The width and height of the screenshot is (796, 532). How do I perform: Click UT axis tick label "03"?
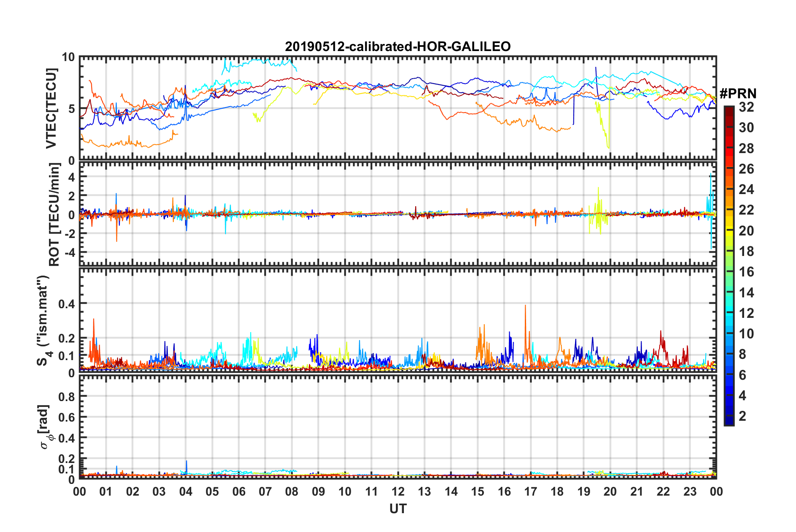[159, 491]
